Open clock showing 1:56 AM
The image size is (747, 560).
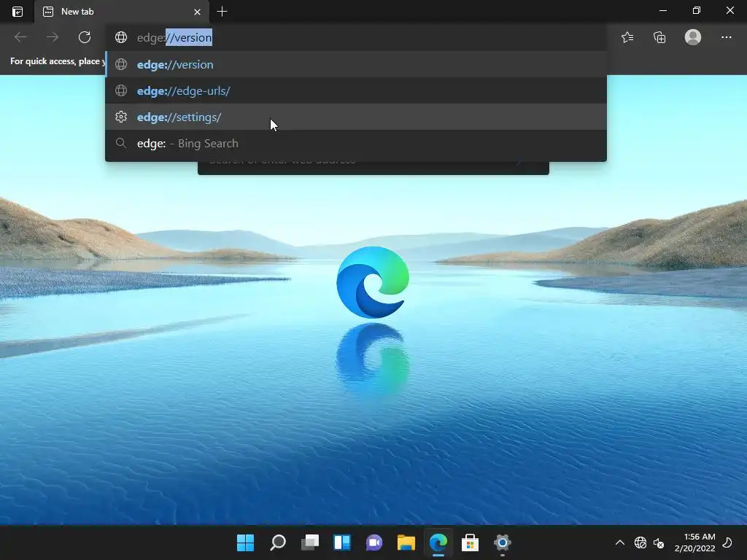point(695,542)
